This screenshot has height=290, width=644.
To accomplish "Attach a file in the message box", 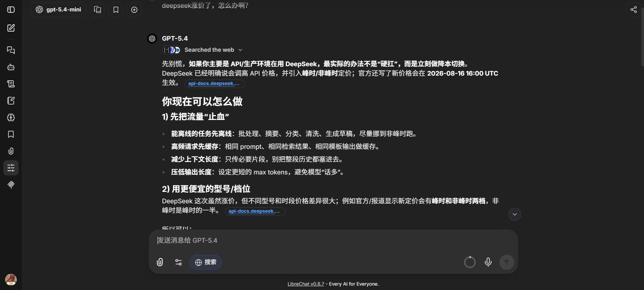I will [x=160, y=262].
